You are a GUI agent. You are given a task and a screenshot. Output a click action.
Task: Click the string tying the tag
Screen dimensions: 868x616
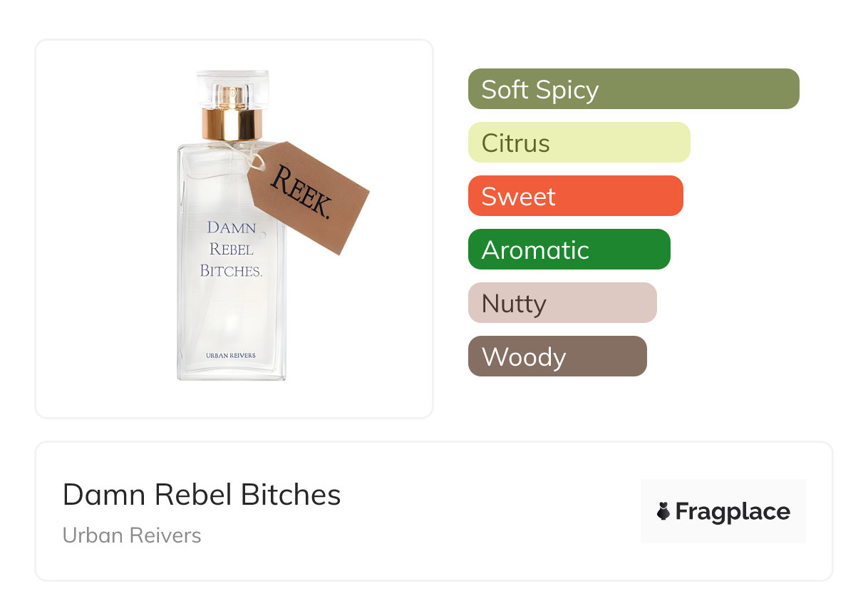click(x=246, y=152)
